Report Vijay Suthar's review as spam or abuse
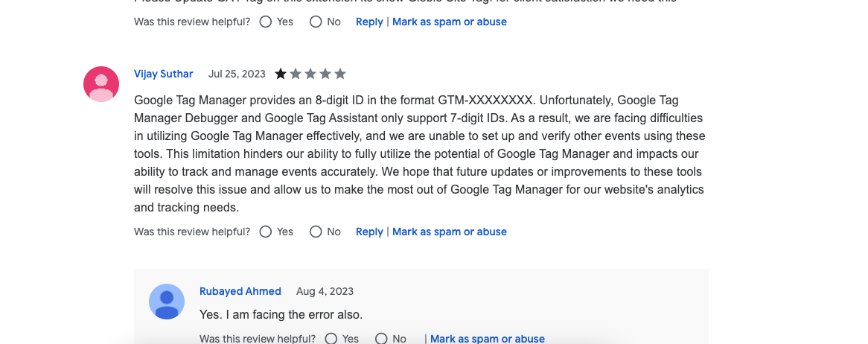Viewport: 868px width, 344px height. (450, 232)
